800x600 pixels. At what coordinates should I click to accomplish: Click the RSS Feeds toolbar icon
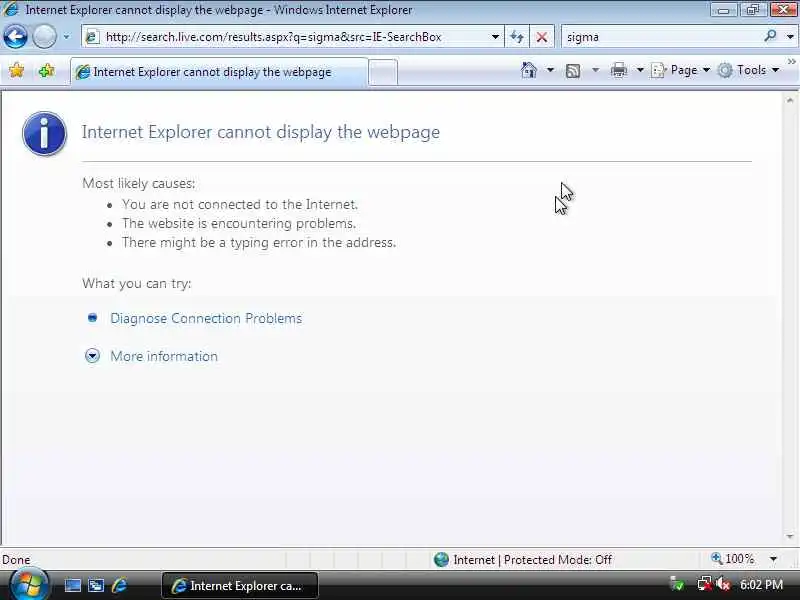pos(573,70)
